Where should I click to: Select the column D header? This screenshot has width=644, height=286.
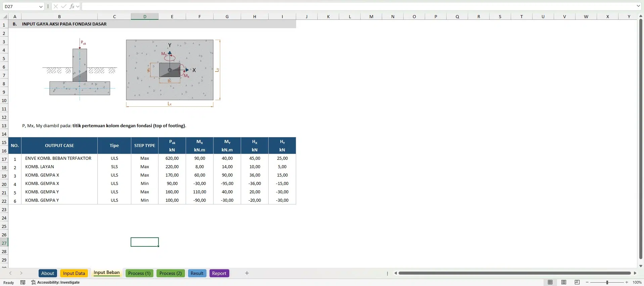pos(145,16)
